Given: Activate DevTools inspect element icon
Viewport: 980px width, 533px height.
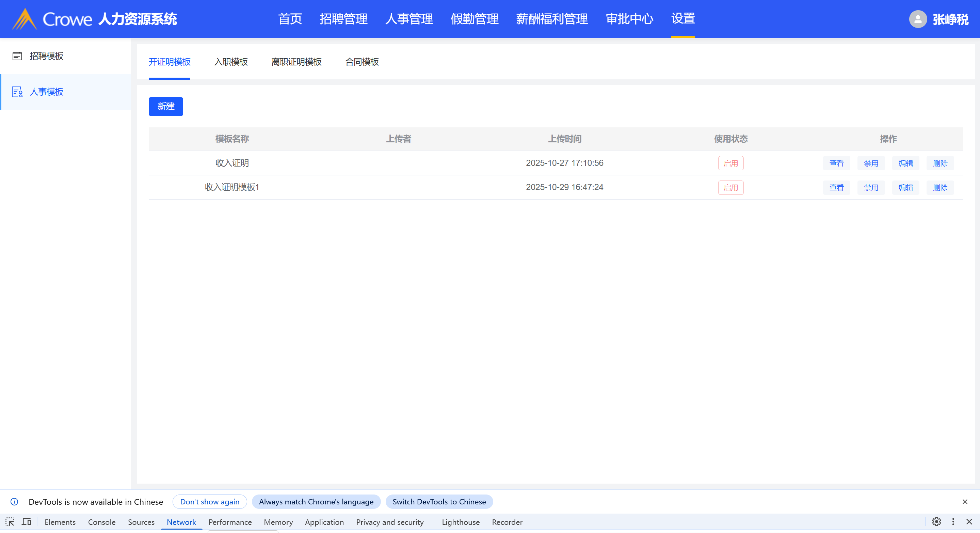Looking at the screenshot, I should pyautogui.click(x=10, y=521).
